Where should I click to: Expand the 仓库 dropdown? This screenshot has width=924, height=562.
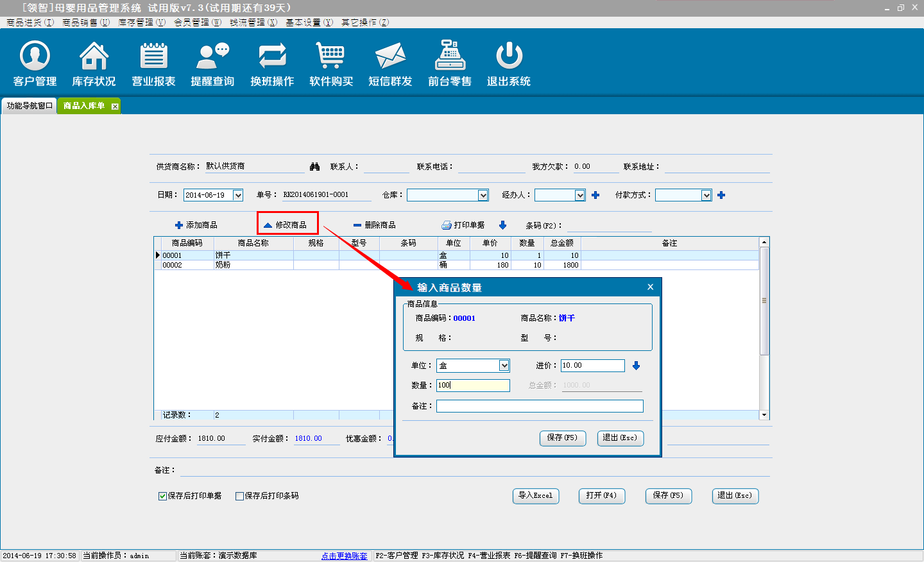click(x=483, y=195)
